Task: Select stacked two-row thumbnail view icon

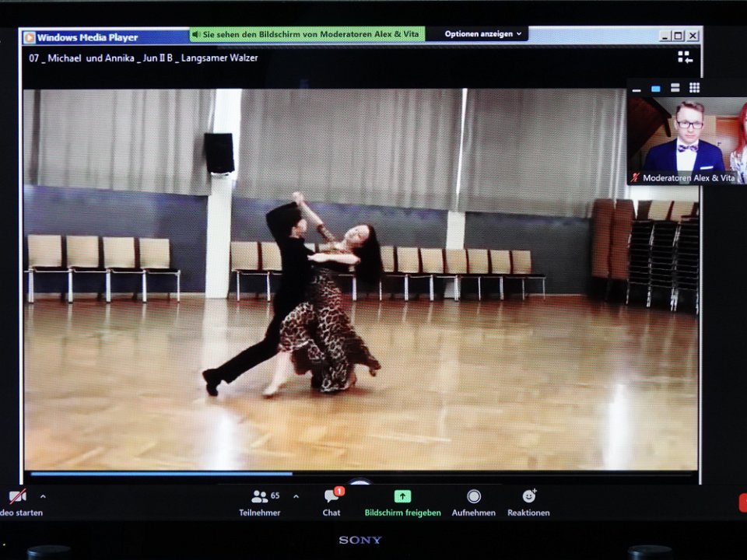Action: pos(675,88)
